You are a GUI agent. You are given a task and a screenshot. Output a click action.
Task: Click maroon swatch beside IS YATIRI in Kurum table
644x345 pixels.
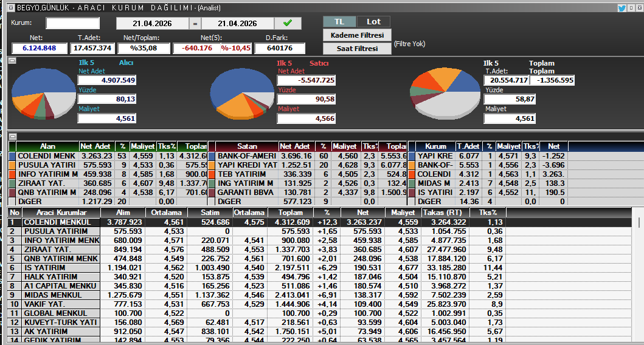coord(412,192)
